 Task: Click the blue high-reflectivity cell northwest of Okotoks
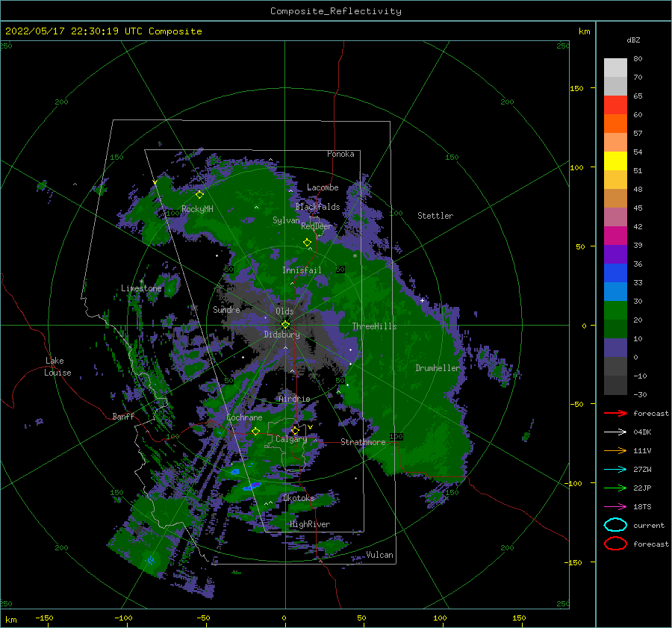252,486
